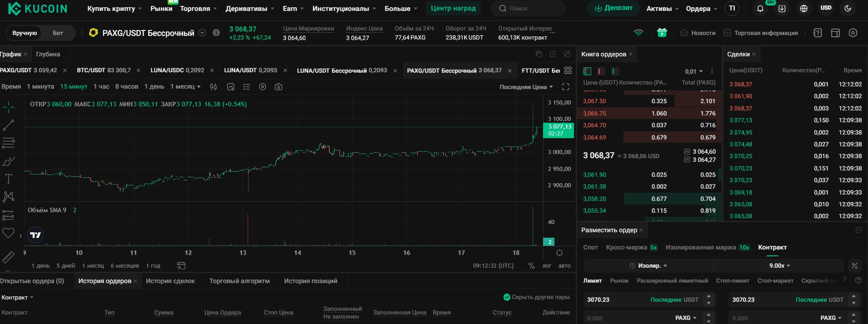868x324 pixels.
Task: Set chart range to 6 months
Action: pos(125,266)
